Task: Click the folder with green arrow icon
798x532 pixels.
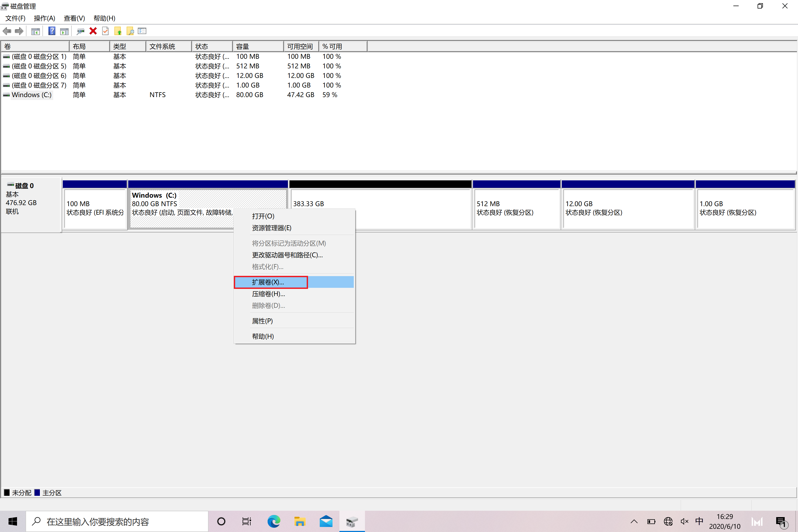Action: [118, 31]
